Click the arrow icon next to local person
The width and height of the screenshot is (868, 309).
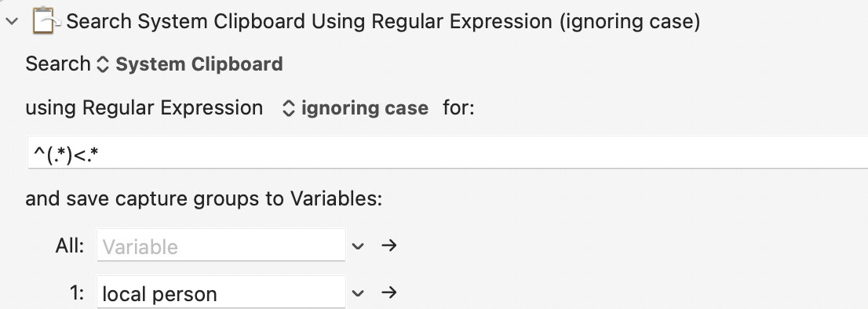tap(389, 293)
